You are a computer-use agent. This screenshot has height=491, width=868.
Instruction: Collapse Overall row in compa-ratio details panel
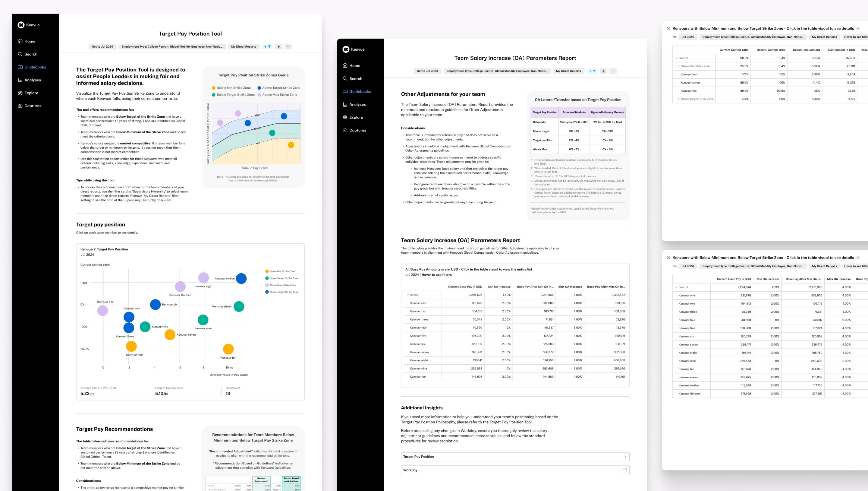(676, 58)
